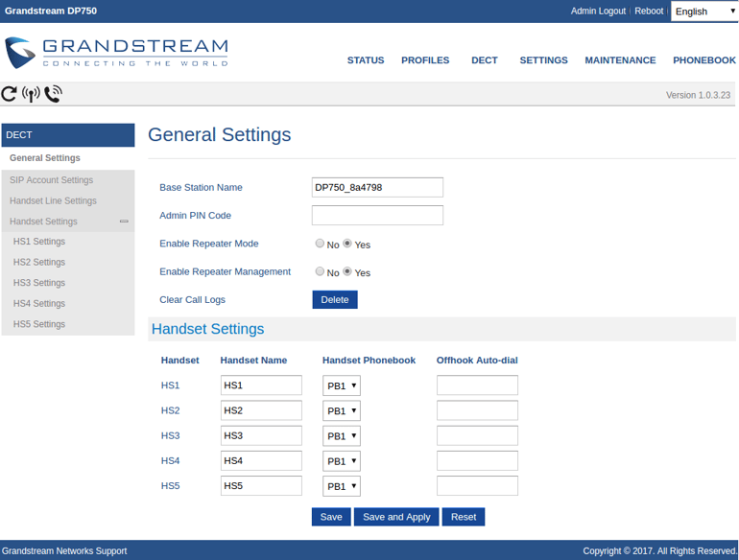Click Admin Logout link

coord(598,11)
